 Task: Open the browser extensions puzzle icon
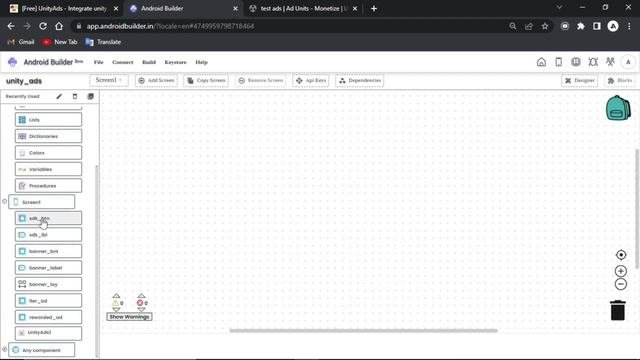580,26
